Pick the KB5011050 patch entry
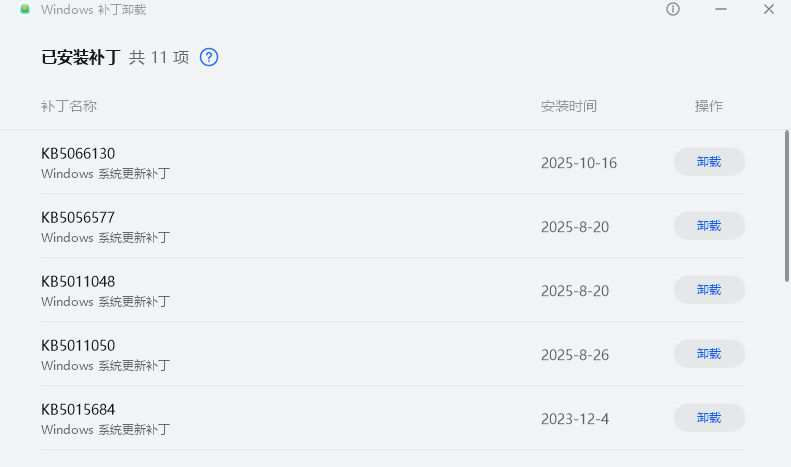The height and width of the screenshot is (467, 791). coord(78,346)
